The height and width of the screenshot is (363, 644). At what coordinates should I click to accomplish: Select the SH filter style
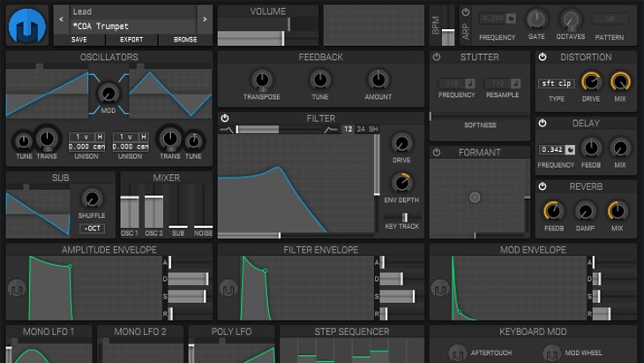[x=373, y=129]
